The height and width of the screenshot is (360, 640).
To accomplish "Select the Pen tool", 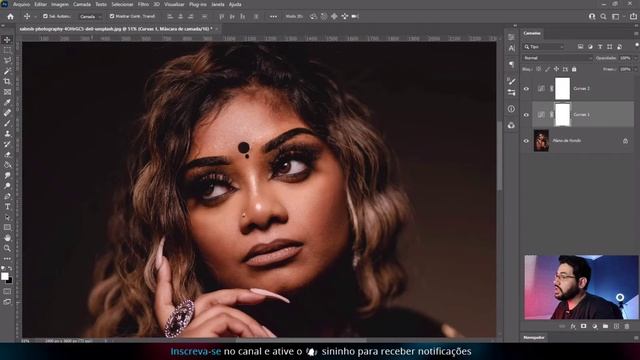I will pos(7,196).
